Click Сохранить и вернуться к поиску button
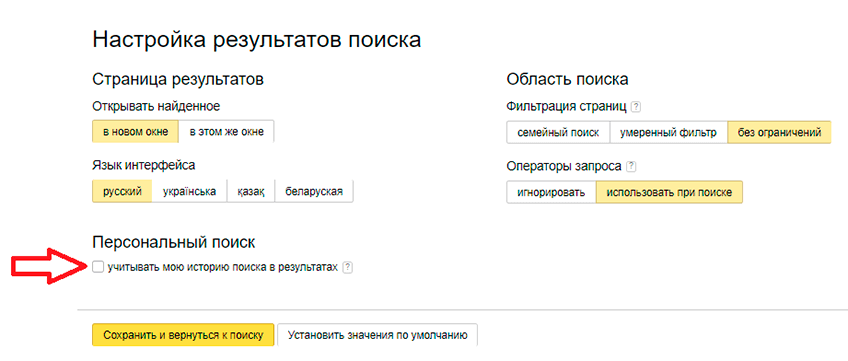Screen dimensions: 848x361 183,335
